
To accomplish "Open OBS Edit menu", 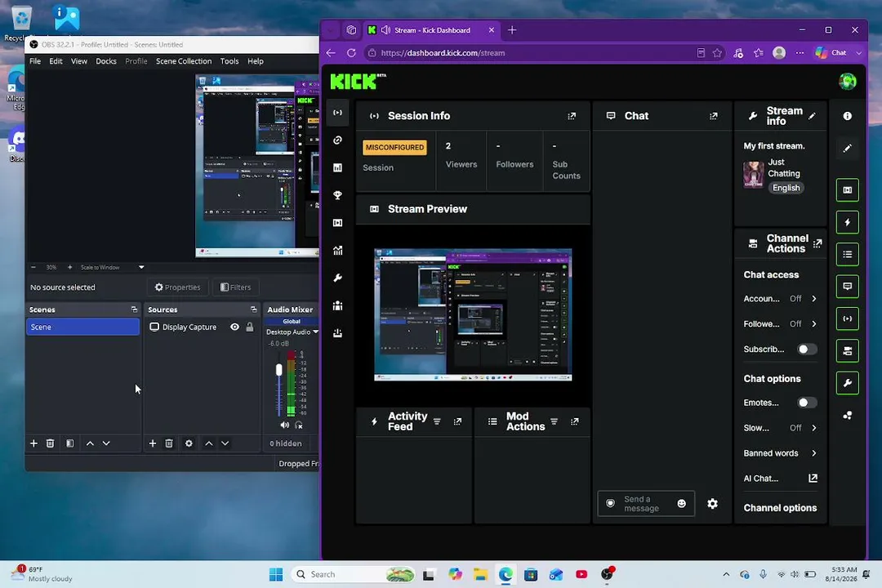I will pyautogui.click(x=56, y=61).
